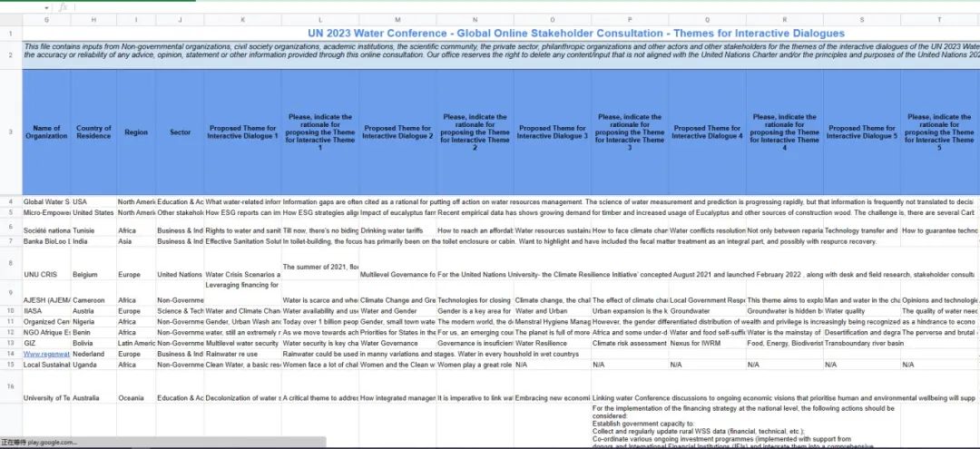The image size is (980, 449).
Task: Select column K header
Action: click(x=242, y=19)
